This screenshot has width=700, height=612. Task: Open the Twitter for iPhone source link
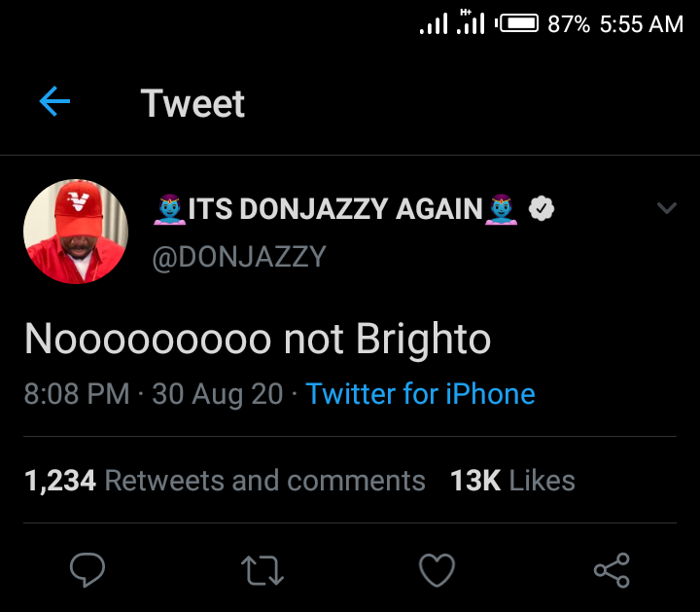[x=420, y=394]
